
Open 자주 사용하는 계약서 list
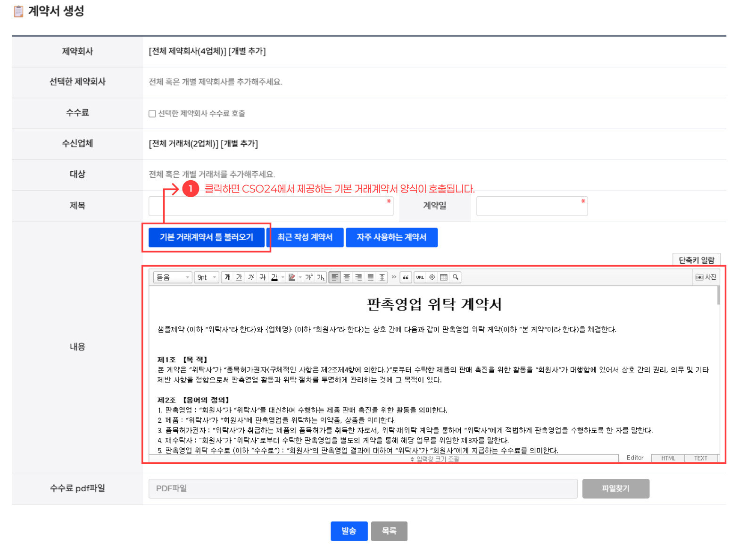coord(391,237)
